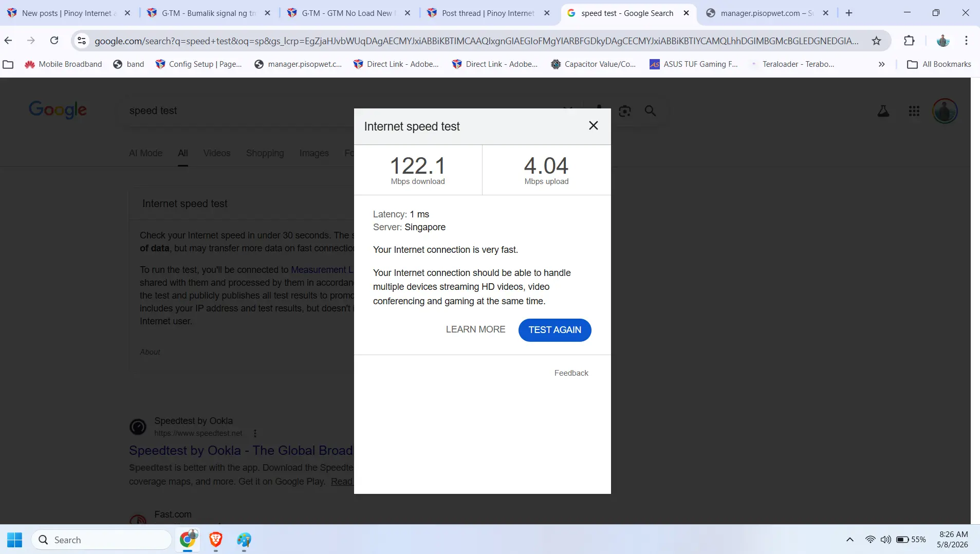
Task: Go back using the browser back arrow
Action: coord(8,41)
